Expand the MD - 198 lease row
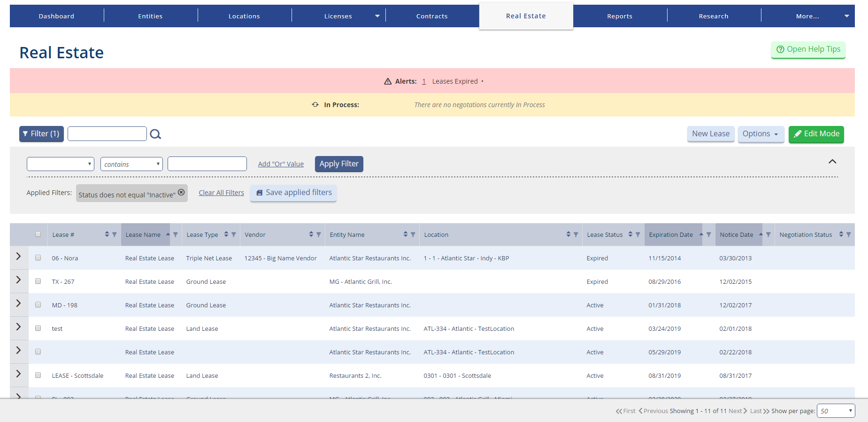Viewport: 868px width, 422px height. [x=19, y=303]
